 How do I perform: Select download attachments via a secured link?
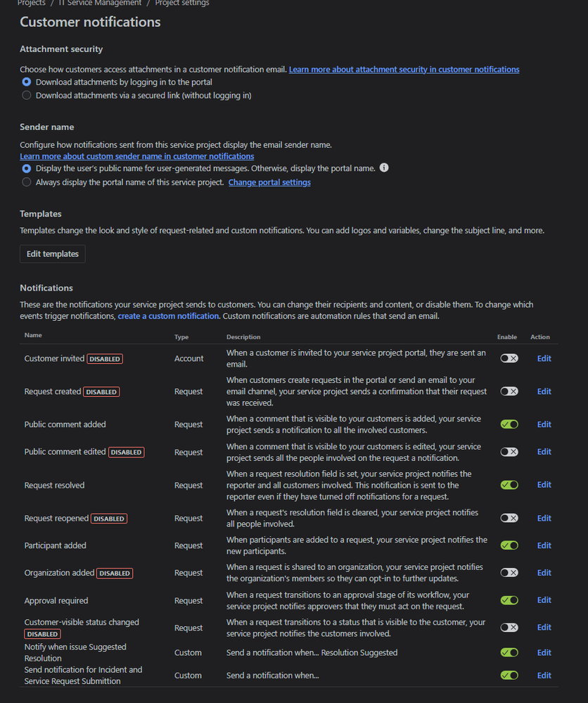point(26,95)
